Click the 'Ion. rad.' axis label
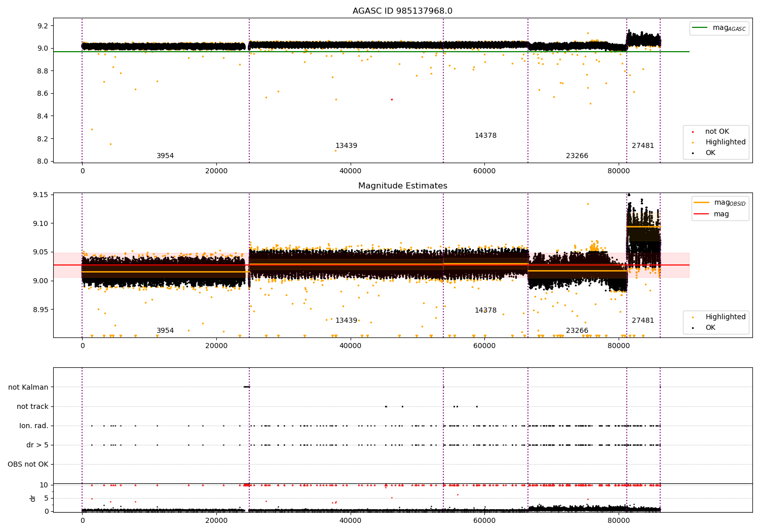760x532 pixels. coord(34,426)
